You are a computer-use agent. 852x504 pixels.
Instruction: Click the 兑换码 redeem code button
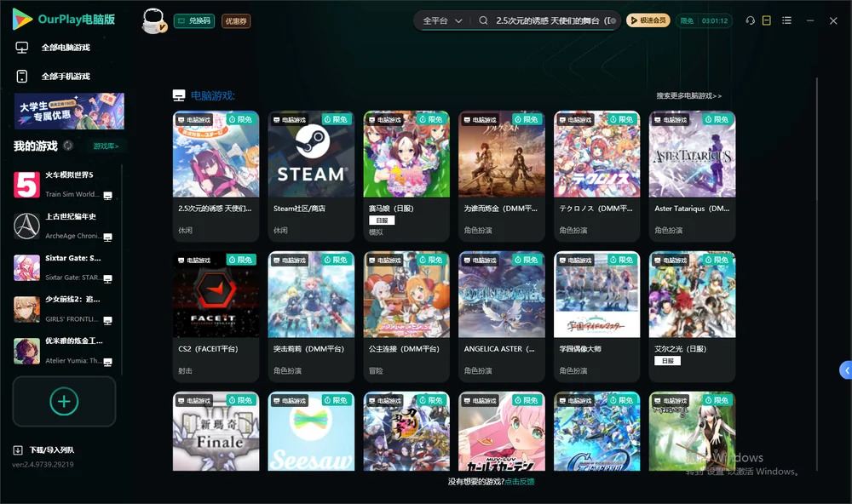tap(194, 20)
